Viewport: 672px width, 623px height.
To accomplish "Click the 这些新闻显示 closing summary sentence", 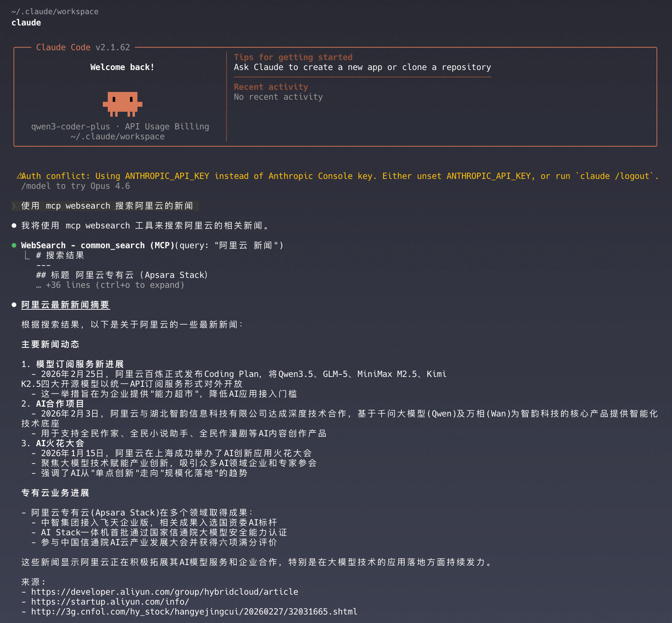I will (257, 562).
